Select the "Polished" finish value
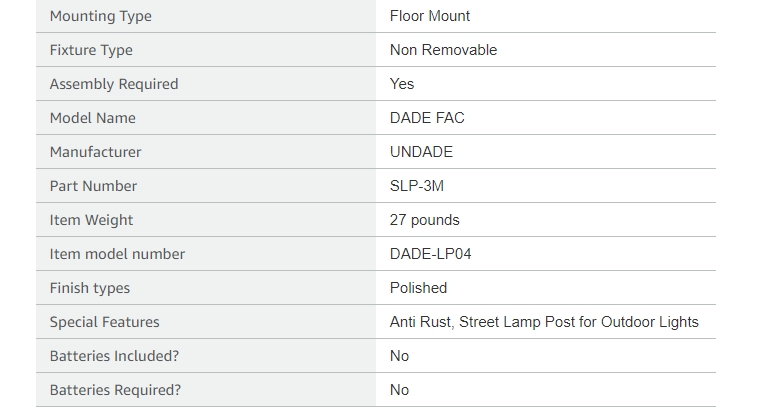The image size is (758, 413). point(418,288)
